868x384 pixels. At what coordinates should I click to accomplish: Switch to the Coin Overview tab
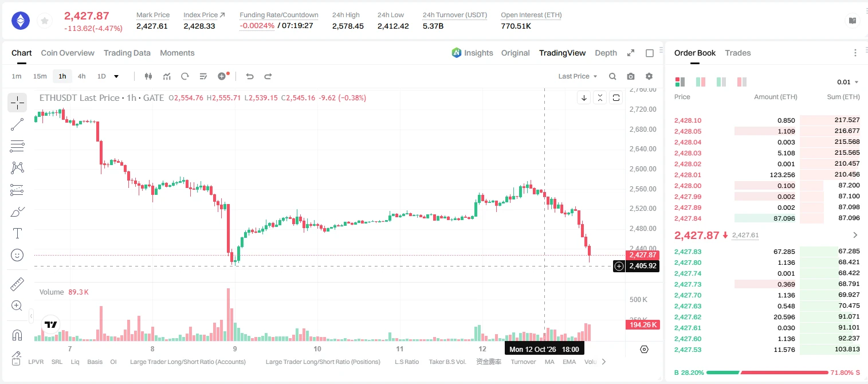[68, 53]
